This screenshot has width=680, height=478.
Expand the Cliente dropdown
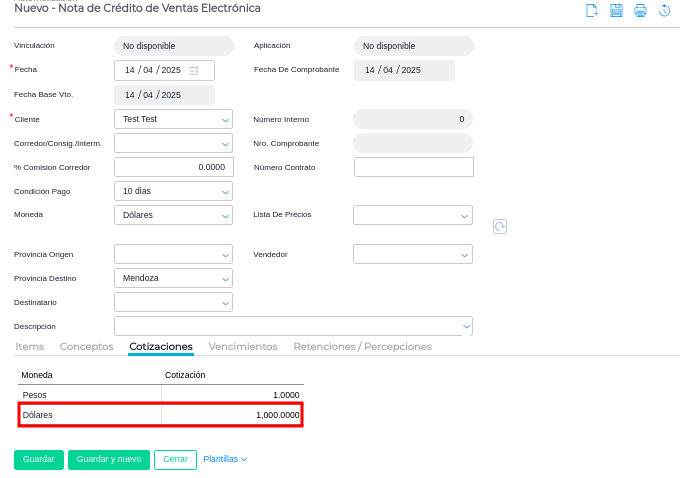click(x=225, y=120)
